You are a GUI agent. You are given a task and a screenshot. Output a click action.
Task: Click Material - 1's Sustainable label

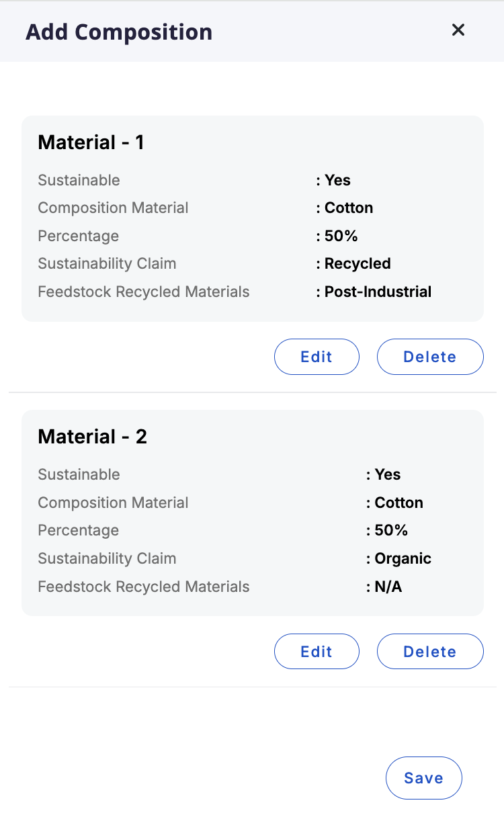(79, 180)
